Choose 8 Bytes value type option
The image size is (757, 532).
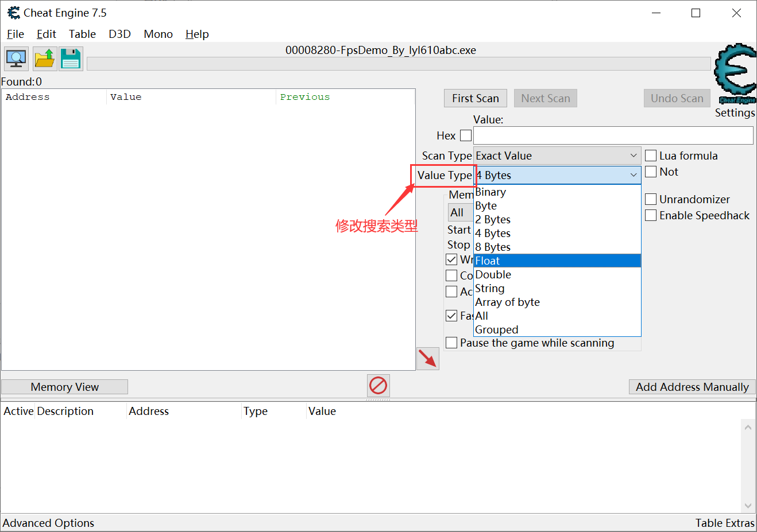(x=557, y=247)
